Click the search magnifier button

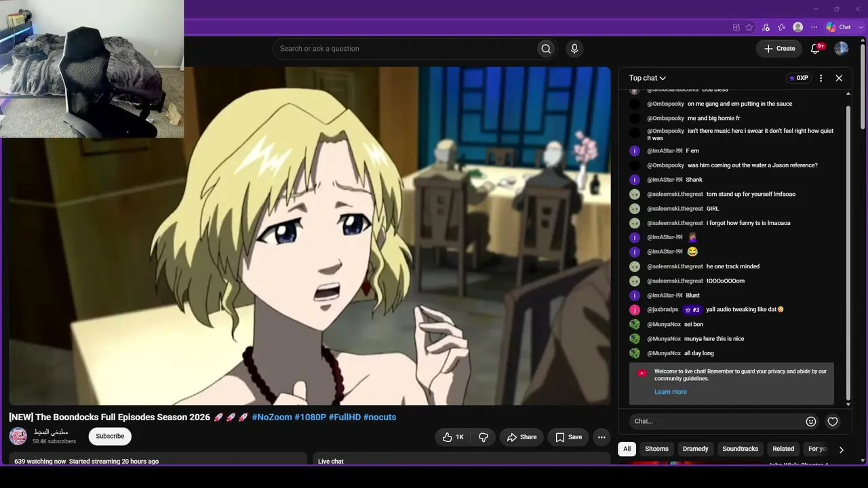[546, 49]
